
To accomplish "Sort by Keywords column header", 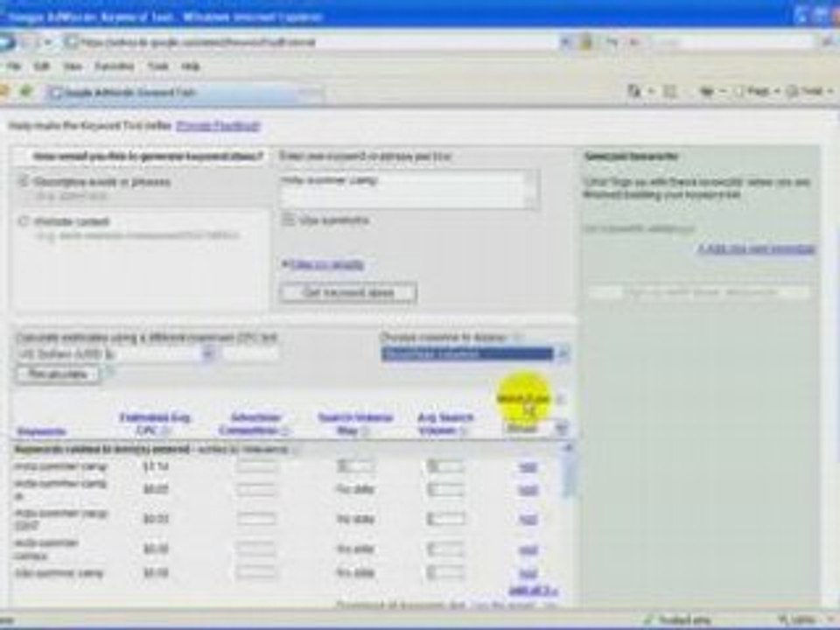I will (x=41, y=431).
